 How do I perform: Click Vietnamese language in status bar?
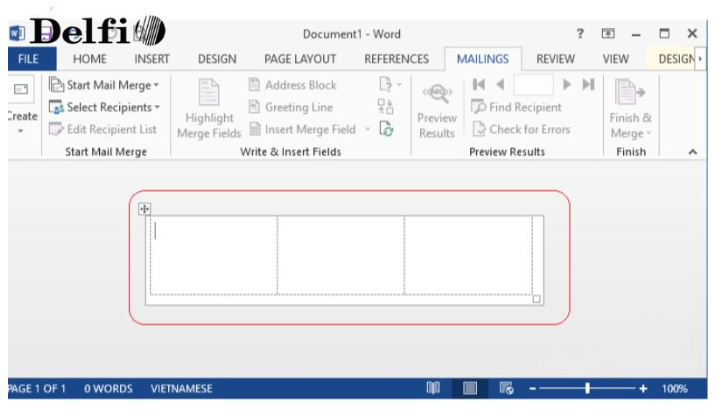coord(181,388)
